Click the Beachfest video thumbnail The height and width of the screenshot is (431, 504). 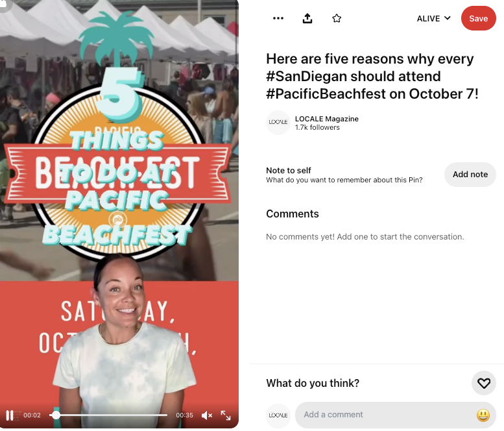point(119,214)
